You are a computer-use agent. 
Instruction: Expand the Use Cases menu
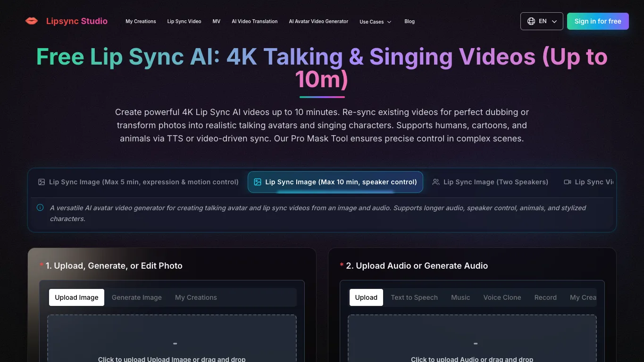(376, 22)
